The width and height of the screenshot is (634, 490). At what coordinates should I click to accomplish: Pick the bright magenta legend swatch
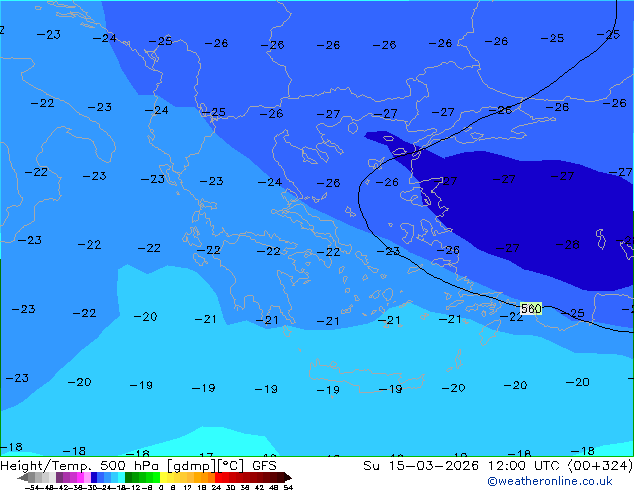(80, 477)
